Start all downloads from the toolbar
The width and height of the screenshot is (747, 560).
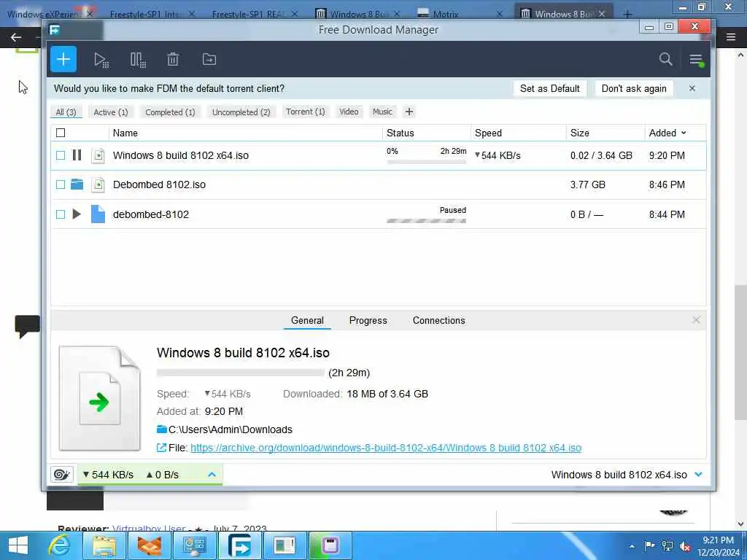101,60
